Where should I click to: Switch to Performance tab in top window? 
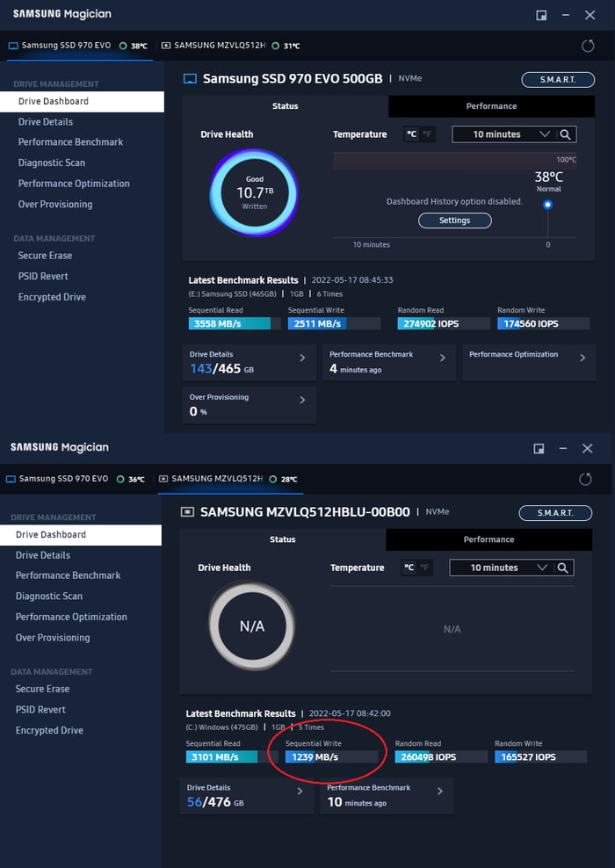(491, 106)
